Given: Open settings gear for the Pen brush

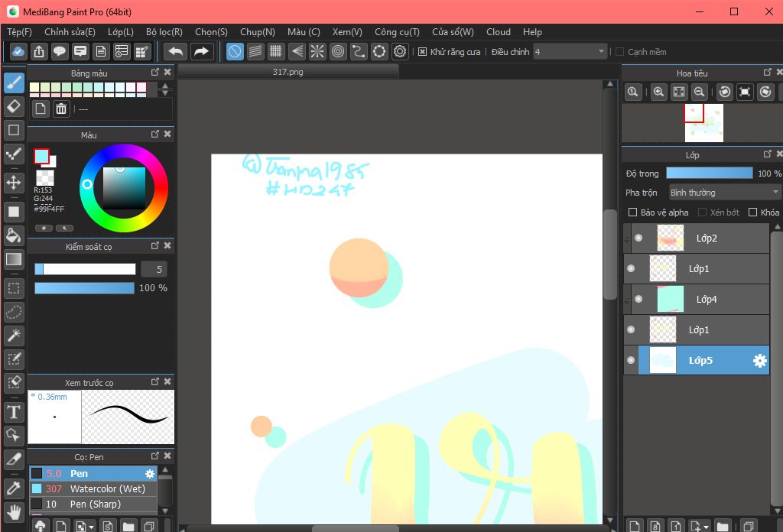Looking at the screenshot, I should (150, 474).
